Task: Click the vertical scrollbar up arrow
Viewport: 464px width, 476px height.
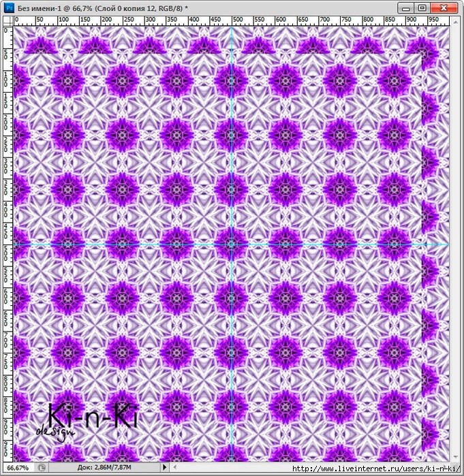Action: (x=455, y=22)
